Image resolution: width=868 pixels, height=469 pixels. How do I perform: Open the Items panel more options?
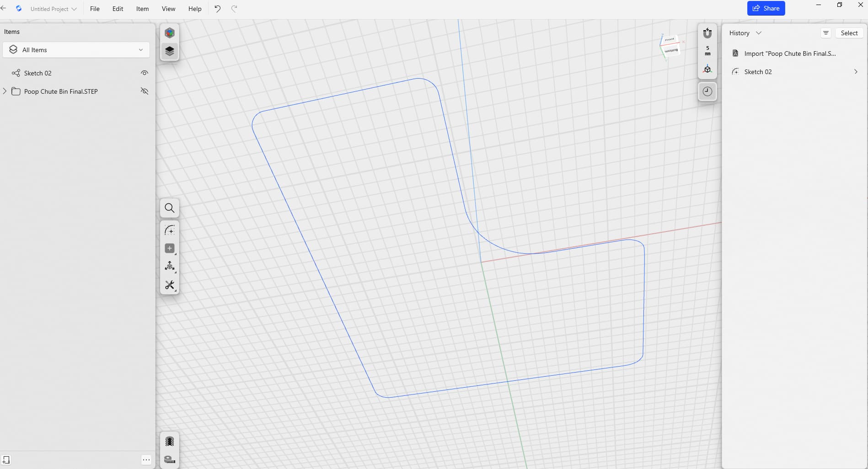tap(146, 460)
